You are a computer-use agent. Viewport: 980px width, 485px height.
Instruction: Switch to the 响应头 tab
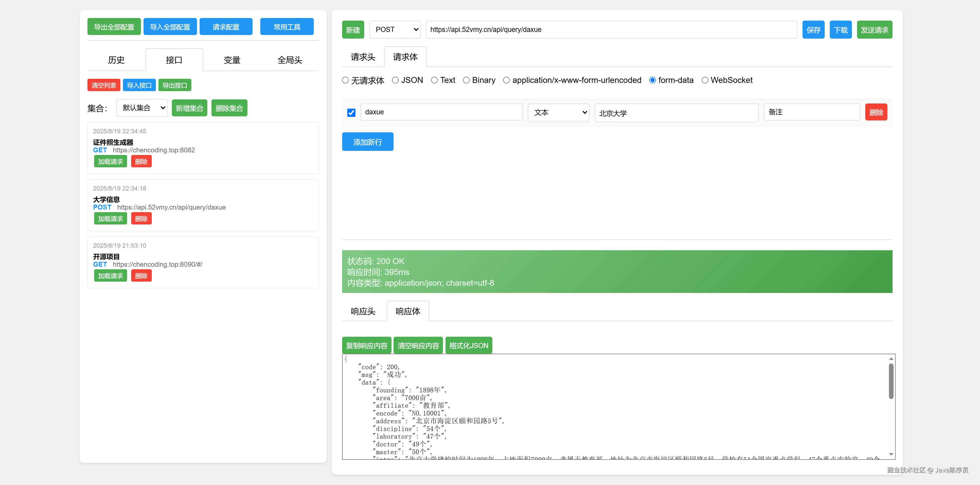(x=363, y=311)
